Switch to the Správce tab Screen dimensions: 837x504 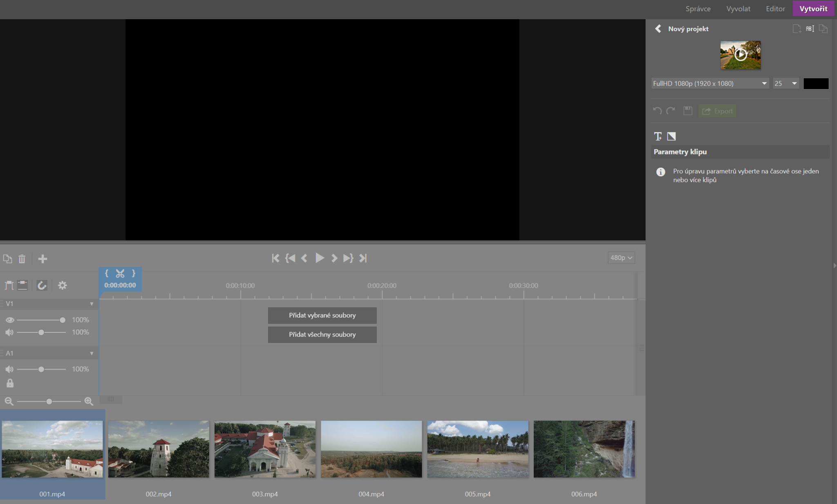698,9
